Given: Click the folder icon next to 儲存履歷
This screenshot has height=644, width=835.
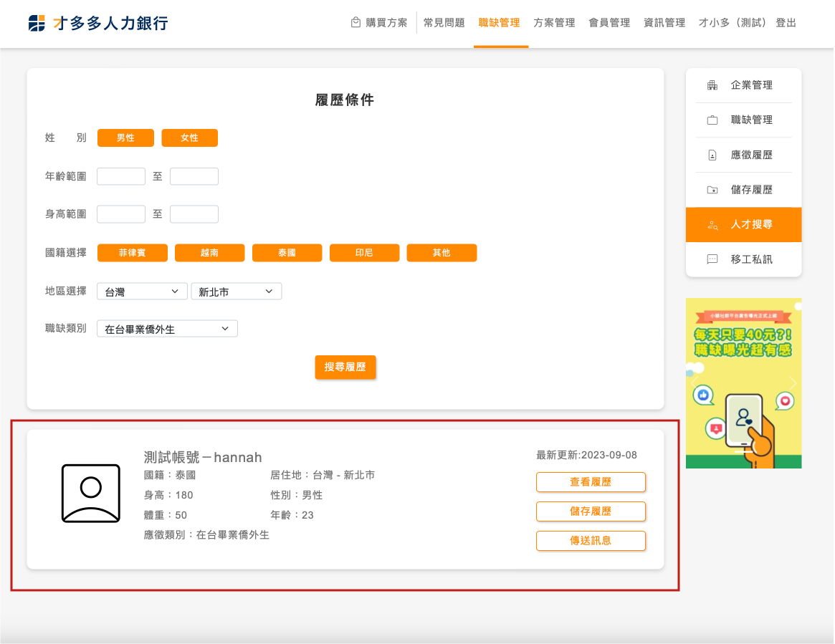Looking at the screenshot, I should coord(712,191).
